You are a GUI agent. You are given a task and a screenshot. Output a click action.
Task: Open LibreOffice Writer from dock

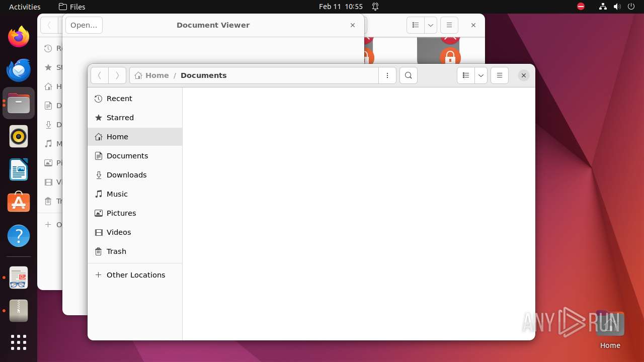click(x=19, y=169)
